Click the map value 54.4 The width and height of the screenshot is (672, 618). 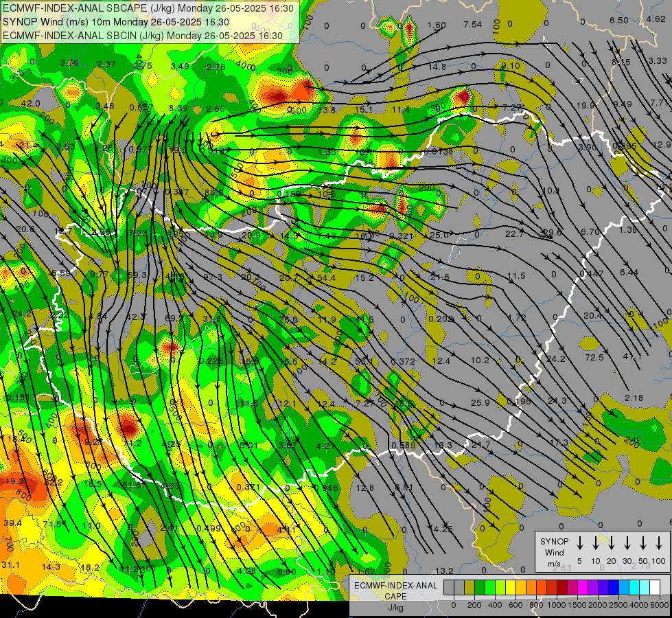pyautogui.click(x=326, y=277)
